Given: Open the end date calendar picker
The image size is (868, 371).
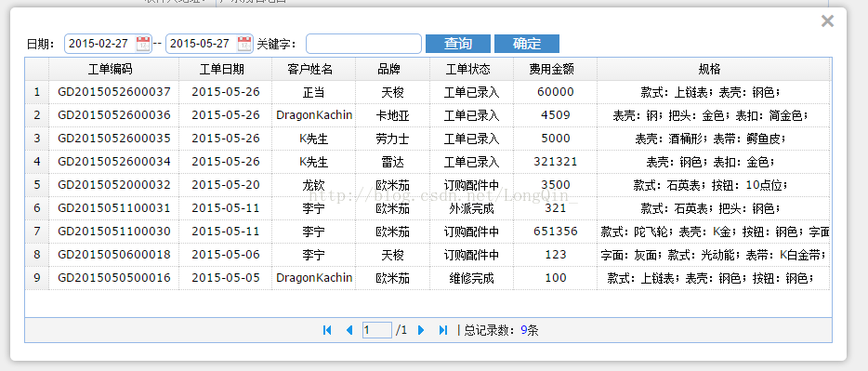Looking at the screenshot, I should tap(244, 43).
